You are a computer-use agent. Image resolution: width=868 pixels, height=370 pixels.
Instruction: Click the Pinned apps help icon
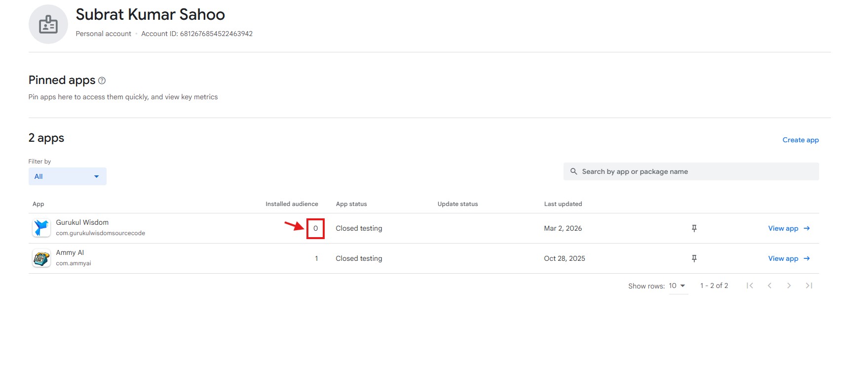(102, 81)
